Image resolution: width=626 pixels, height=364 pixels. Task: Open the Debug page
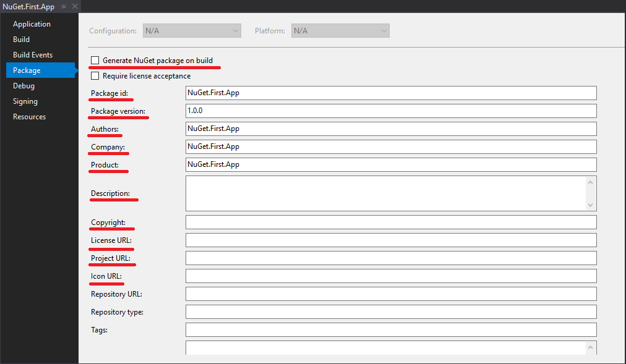point(24,86)
